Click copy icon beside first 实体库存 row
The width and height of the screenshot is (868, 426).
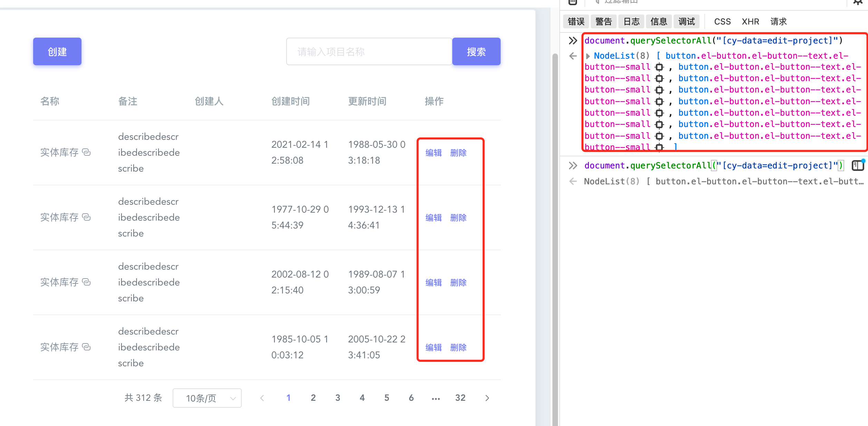(86, 152)
